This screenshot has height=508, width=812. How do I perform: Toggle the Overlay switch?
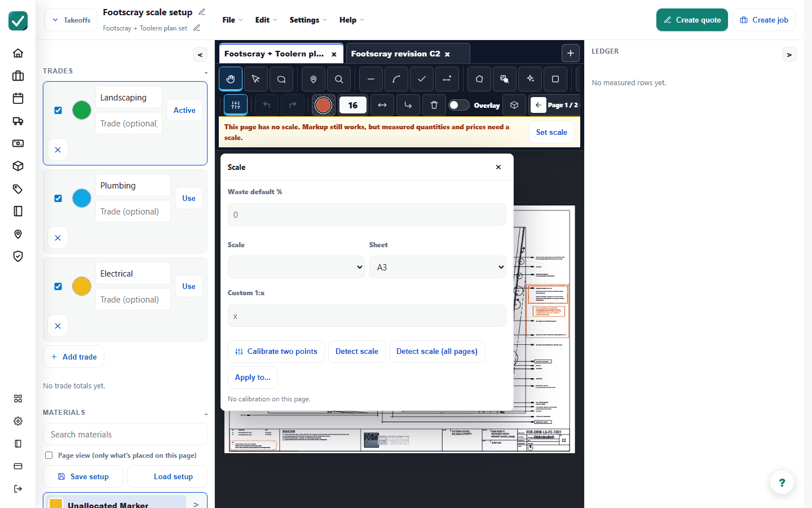coord(459,105)
